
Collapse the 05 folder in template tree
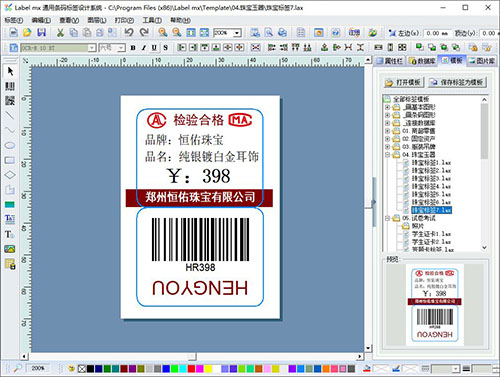[x=387, y=218]
